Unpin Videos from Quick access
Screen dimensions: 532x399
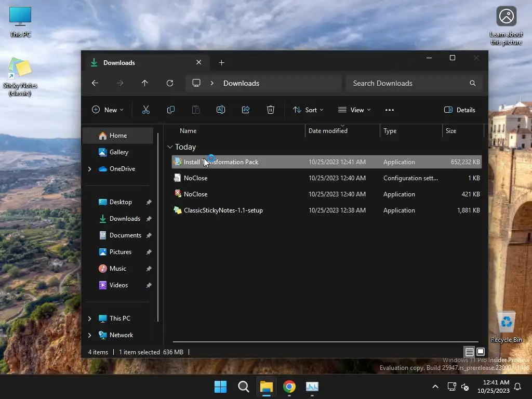[x=149, y=285]
